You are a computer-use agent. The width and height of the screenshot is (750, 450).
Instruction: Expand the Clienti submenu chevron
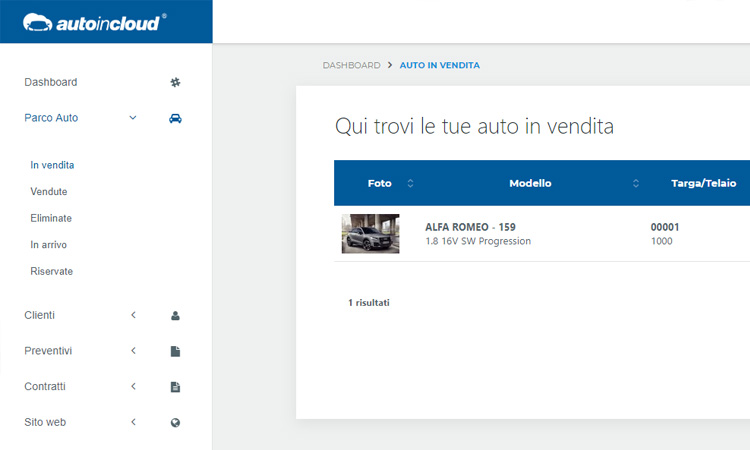tap(133, 315)
